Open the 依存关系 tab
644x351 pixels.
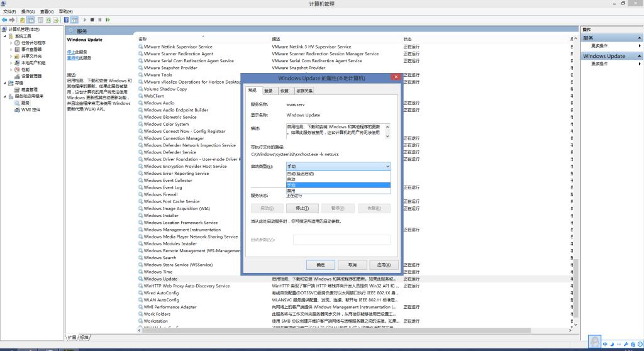(304, 91)
